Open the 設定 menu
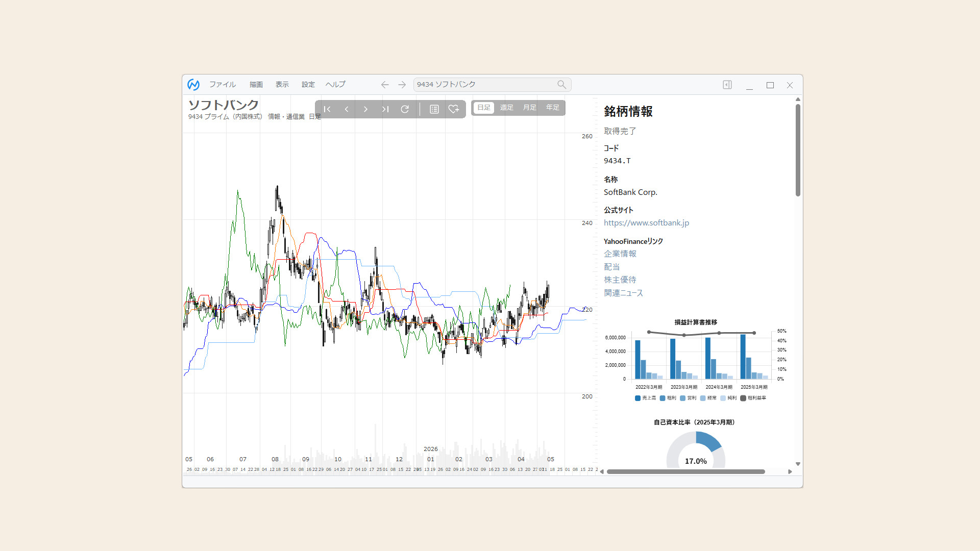Viewport: 980px width, 551px height. (308, 85)
